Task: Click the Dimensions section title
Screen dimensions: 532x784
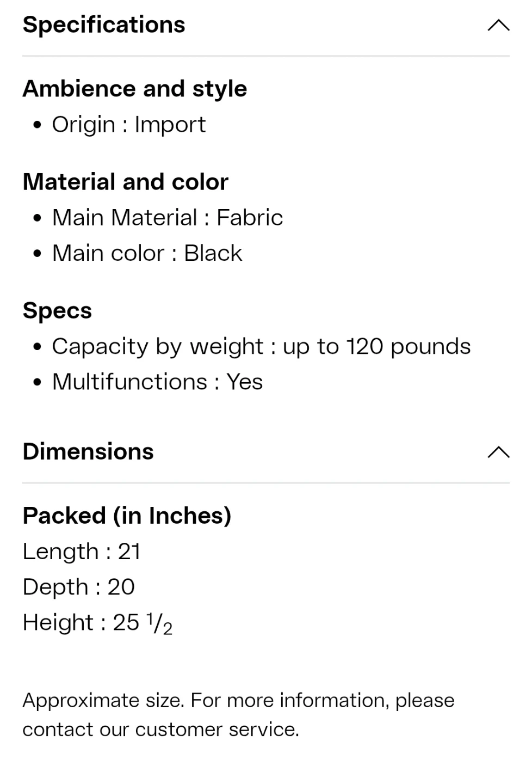Action: click(88, 452)
